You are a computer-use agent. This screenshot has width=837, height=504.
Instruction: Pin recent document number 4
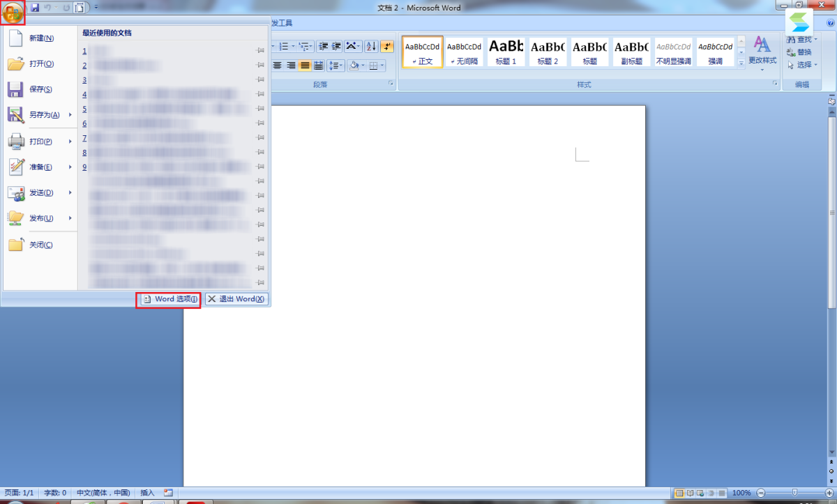point(260,94)
